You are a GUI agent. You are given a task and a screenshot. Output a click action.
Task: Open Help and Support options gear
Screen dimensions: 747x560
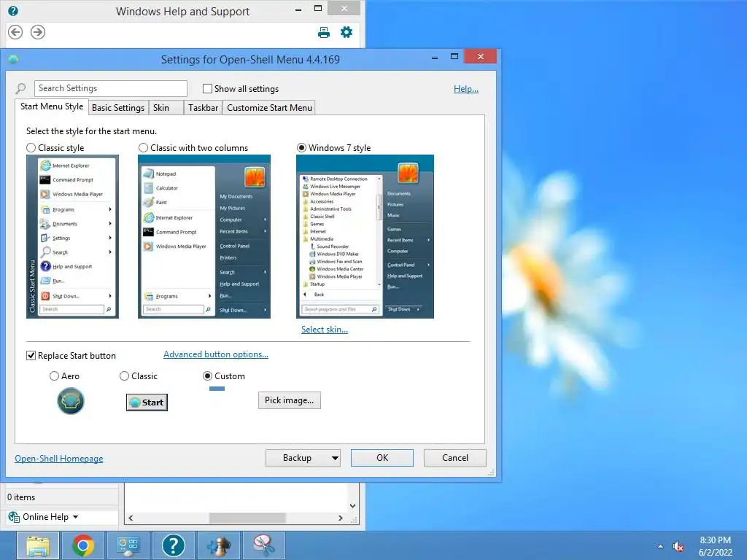pos(347,32)
